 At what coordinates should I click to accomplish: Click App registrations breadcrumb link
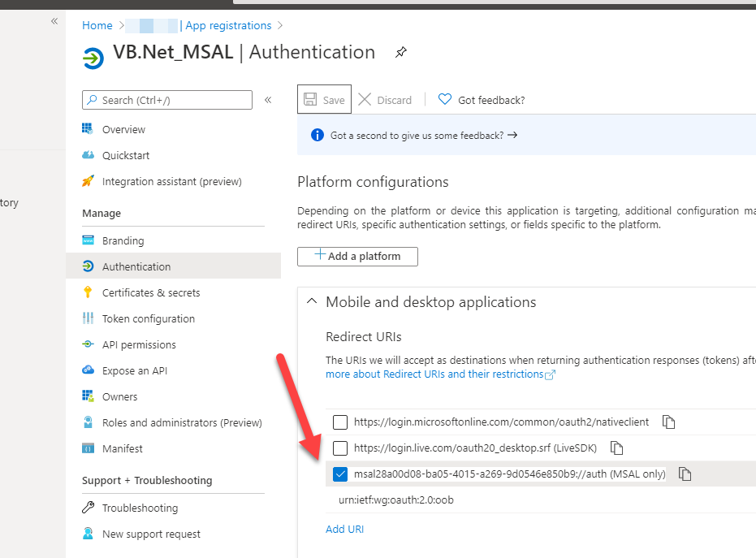228,25
